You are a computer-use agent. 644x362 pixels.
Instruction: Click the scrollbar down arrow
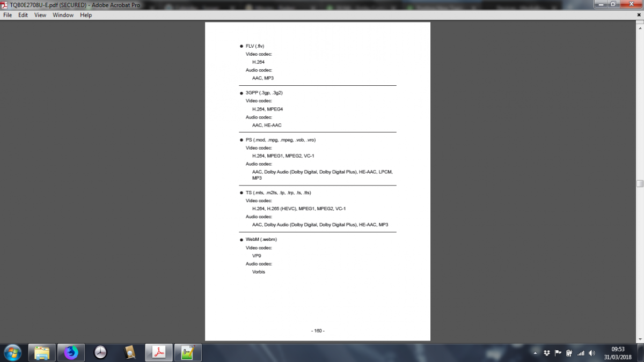[x=640, y=338]
